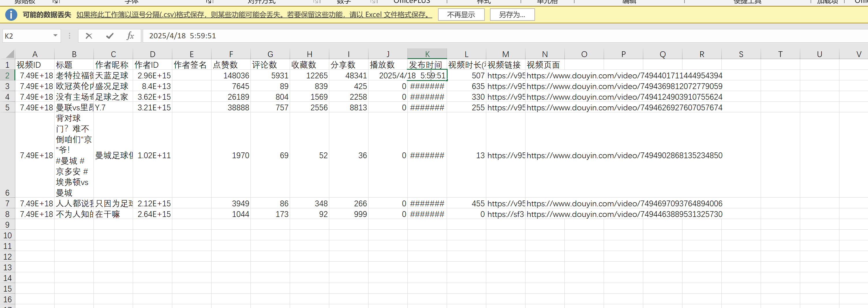Image resolution: width=868 pixels, height=308 pixels.
Task: Cancel the formula bar entry with X
Action: pyautogui.click(x=89, y=36)
